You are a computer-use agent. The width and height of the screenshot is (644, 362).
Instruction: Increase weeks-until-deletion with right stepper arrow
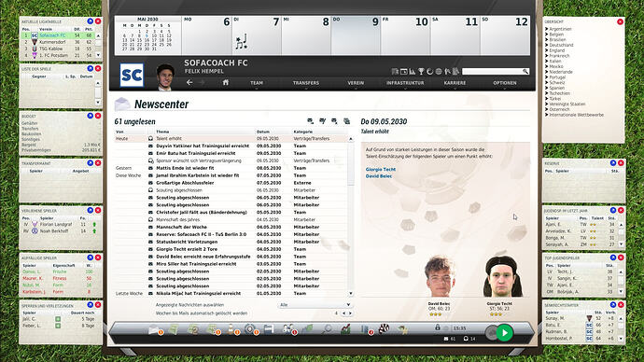[350, 313]
